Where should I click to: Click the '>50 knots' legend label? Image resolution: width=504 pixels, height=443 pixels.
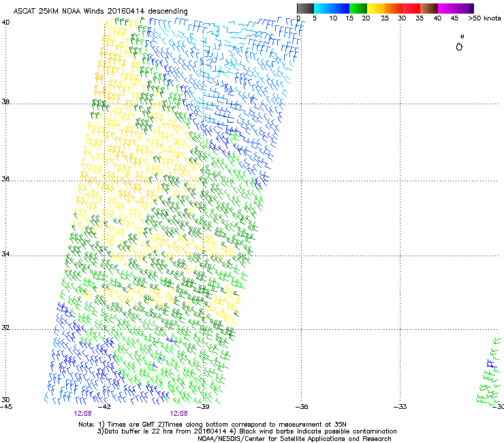point(484,18)
